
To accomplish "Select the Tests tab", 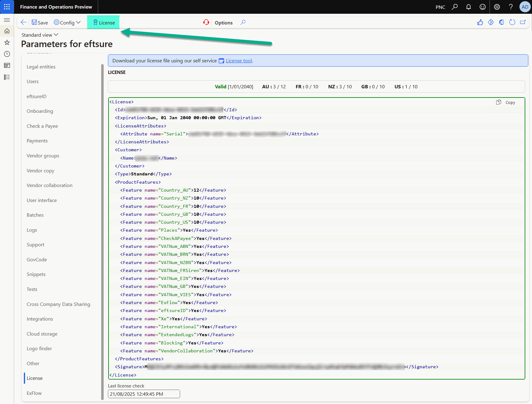I will pos(32,289).
